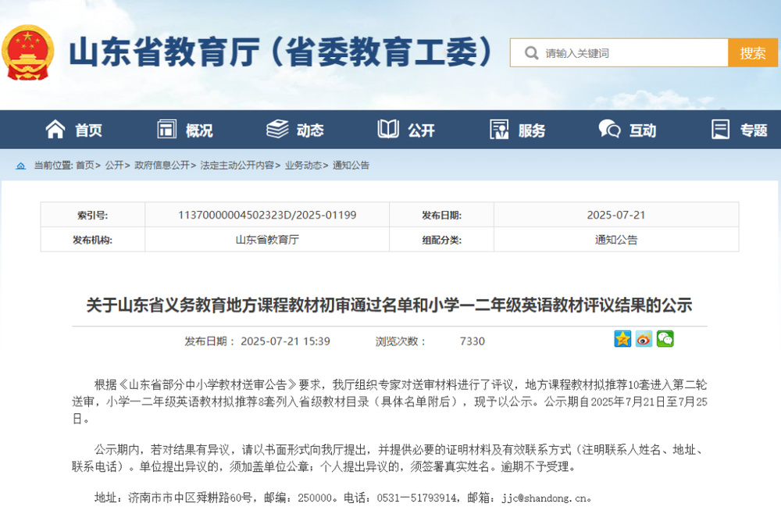This screenshot has height=532, width=781.
Task: Click 政府信息公开 in the breadcrumb
Action: click(162, 166)
